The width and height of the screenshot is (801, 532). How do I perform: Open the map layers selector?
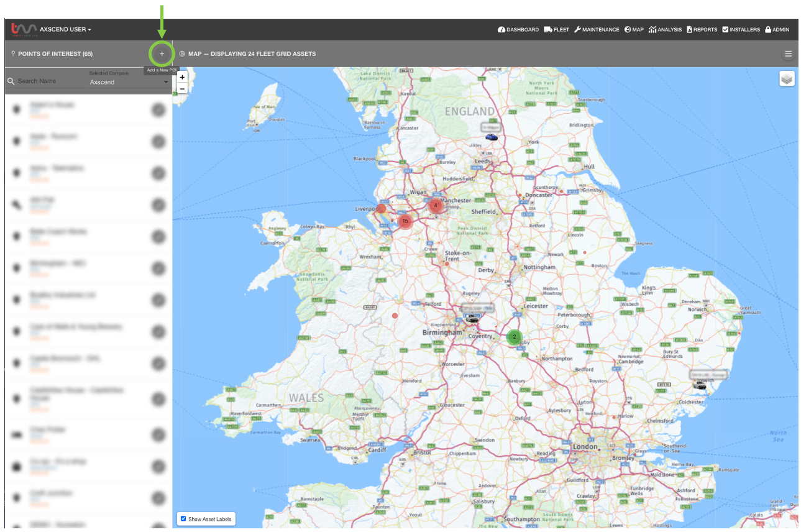pyautogui.click(x=787, y=79)
